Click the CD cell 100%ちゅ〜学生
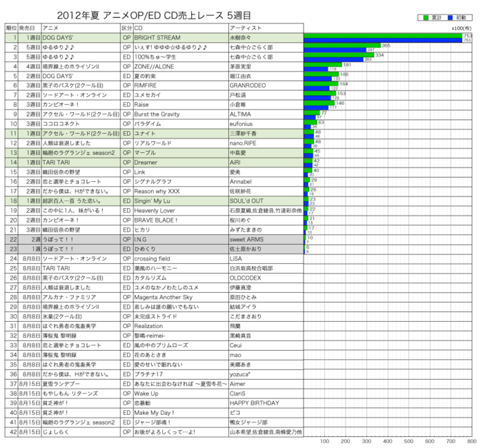 181,57
